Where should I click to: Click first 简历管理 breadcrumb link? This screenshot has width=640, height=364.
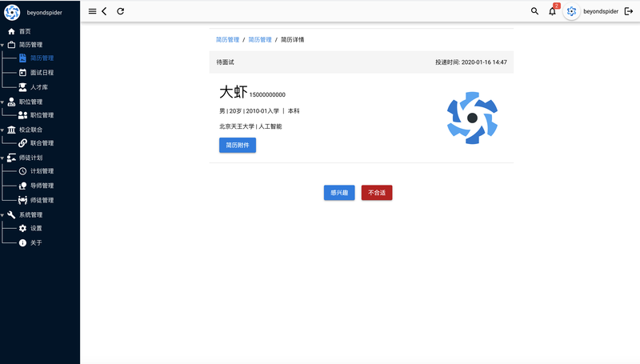pos(227,39)
